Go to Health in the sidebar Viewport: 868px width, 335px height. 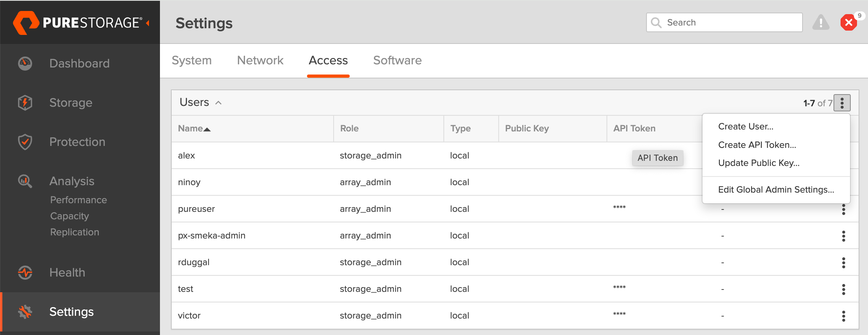point(67,273)
